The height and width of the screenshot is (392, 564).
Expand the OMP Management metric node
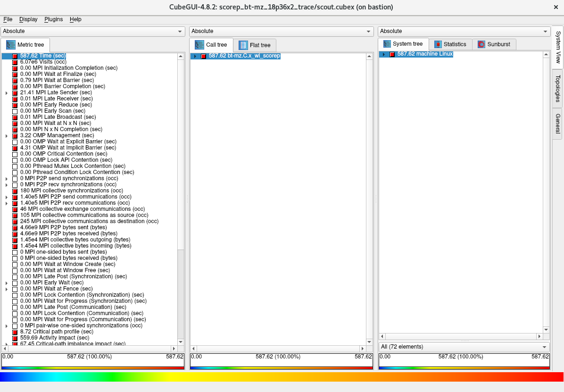pyautogui.click(x=7, y=136)
